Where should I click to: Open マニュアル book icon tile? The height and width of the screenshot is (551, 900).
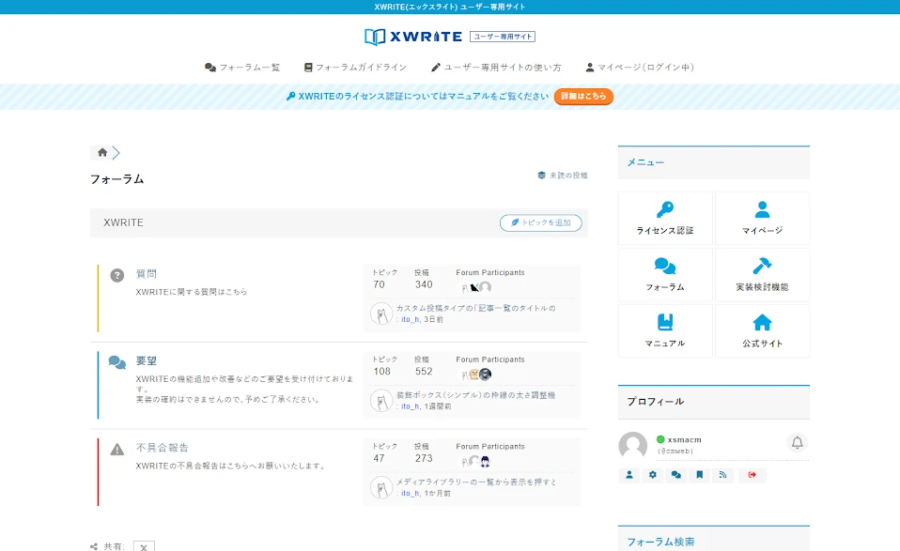[665, 331]
